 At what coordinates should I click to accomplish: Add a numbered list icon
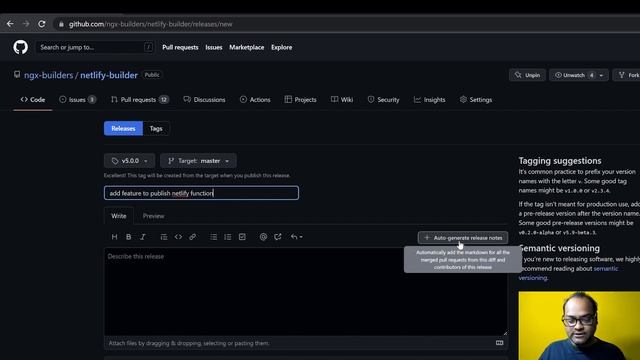pos(228,237)
